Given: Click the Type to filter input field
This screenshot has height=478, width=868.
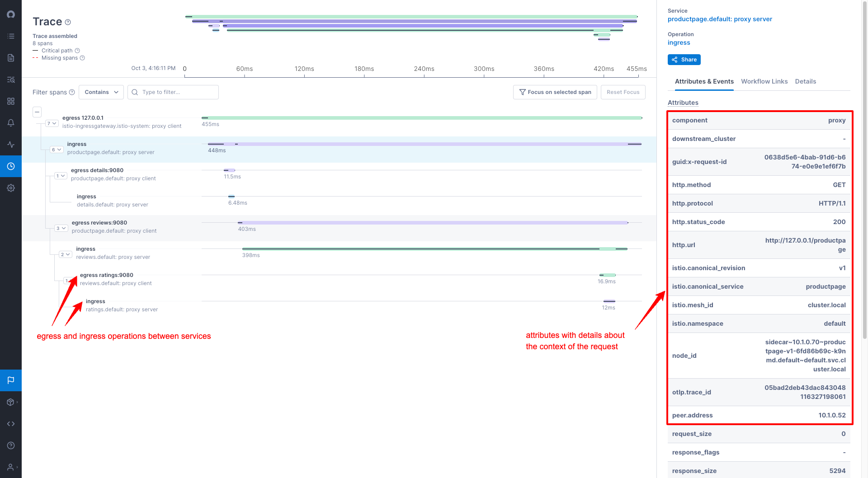Looking at the screenshot, I should (177, 92).
